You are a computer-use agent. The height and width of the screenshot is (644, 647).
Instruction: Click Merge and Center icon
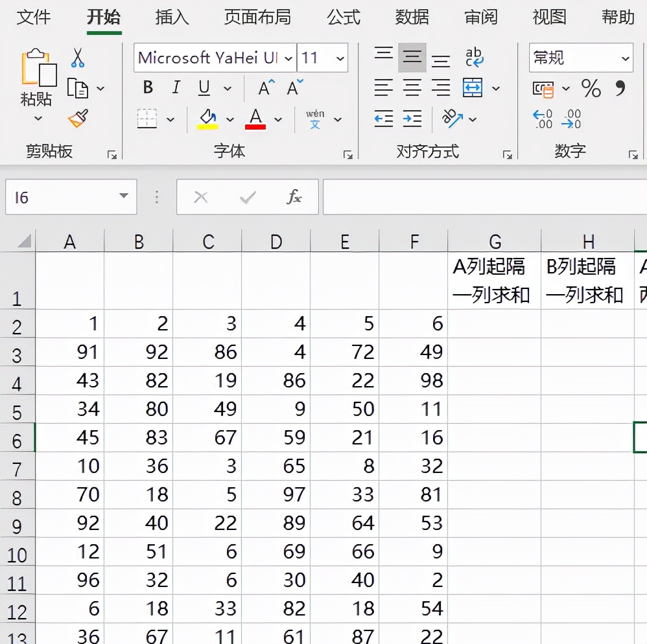[x=473, y=87]
